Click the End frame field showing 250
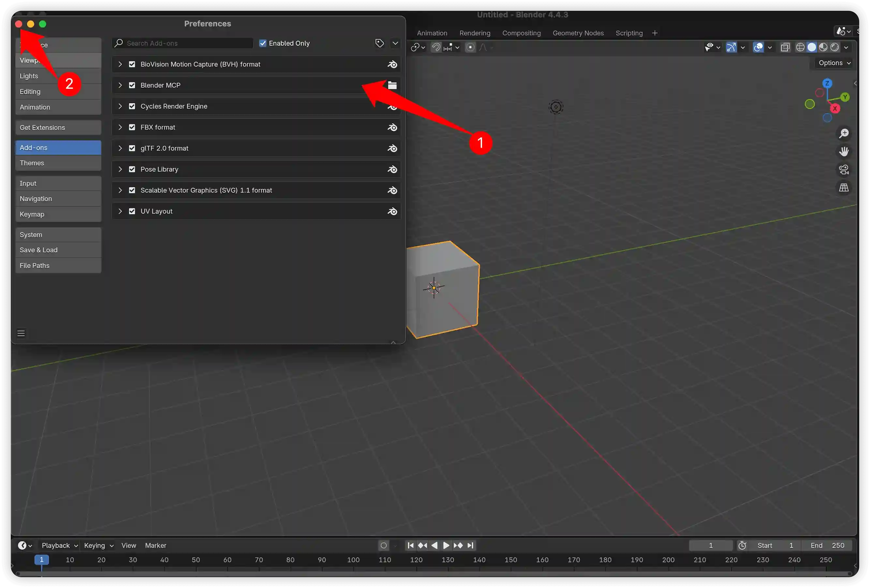 [x=827, y=545]
